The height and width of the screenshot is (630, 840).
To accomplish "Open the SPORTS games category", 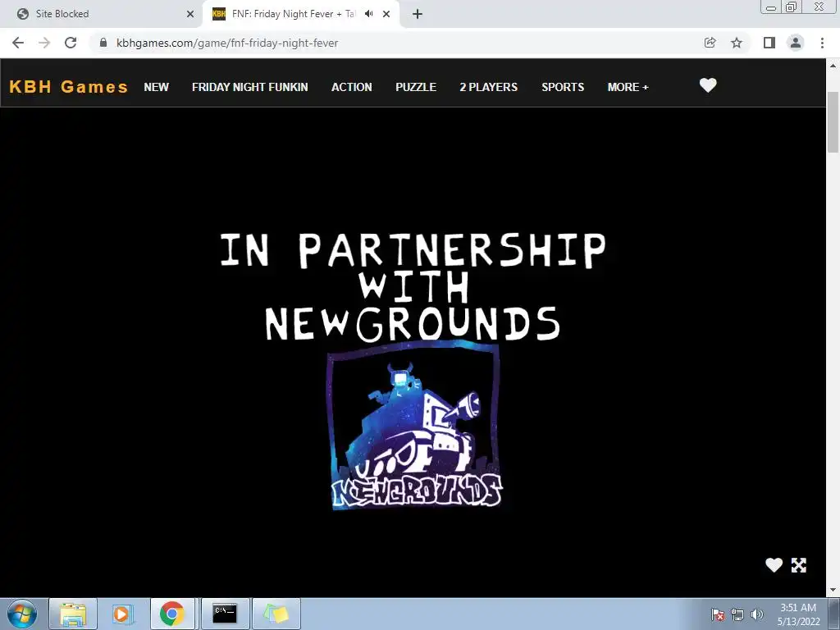I will coord(563,87).
